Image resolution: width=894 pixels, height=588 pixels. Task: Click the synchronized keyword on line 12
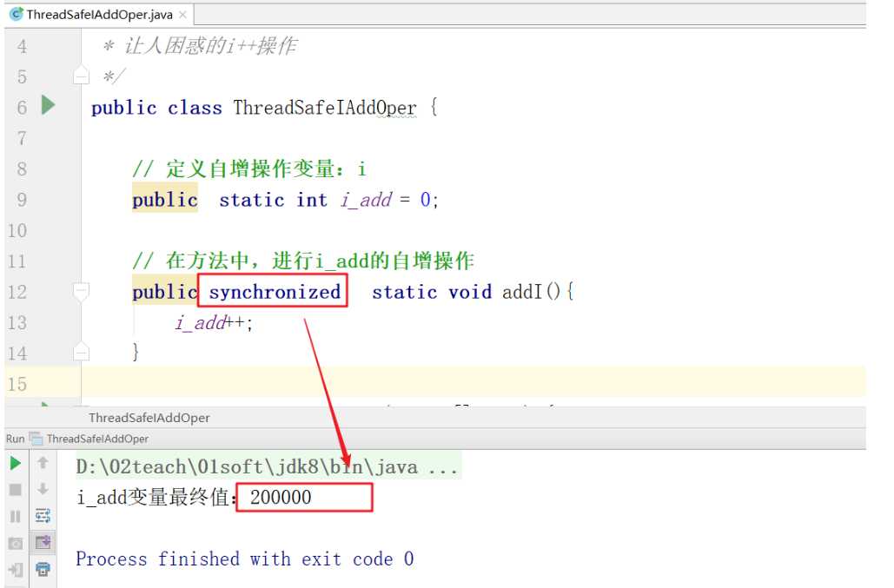(x=275, y=292)
